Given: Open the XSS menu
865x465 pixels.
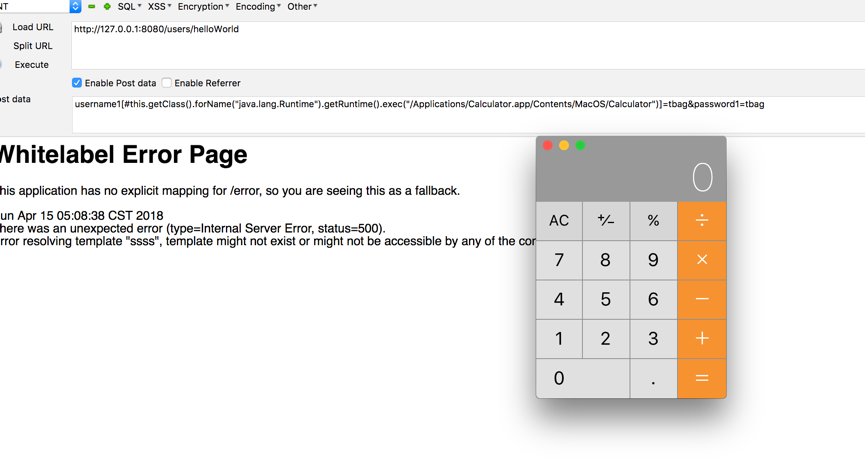Looking at the screenshot, I should [159, 7].
